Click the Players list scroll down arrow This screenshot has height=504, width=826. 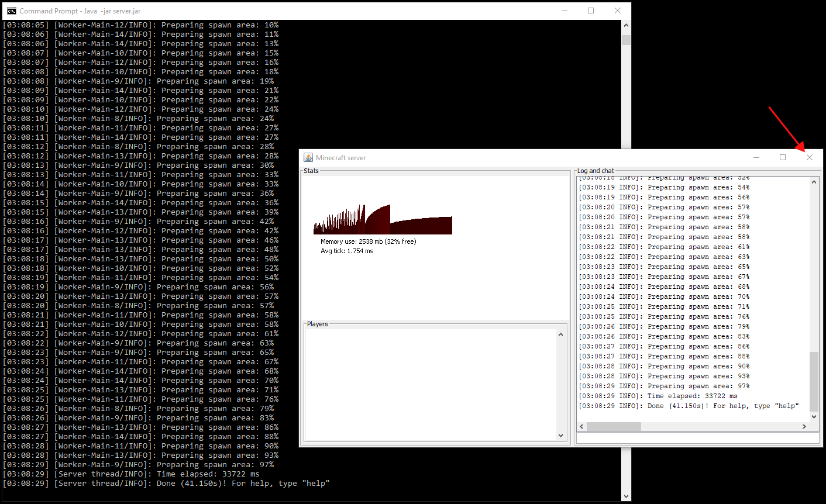[x=560, y=435]
